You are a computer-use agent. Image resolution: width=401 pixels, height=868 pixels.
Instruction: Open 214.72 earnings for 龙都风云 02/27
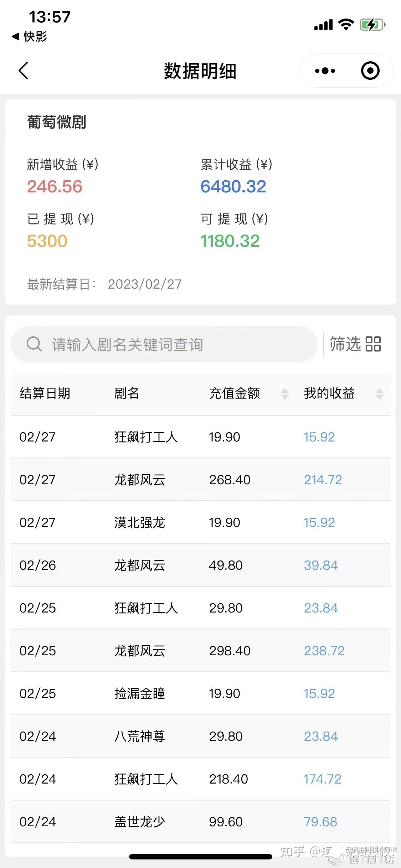(323, 480)
